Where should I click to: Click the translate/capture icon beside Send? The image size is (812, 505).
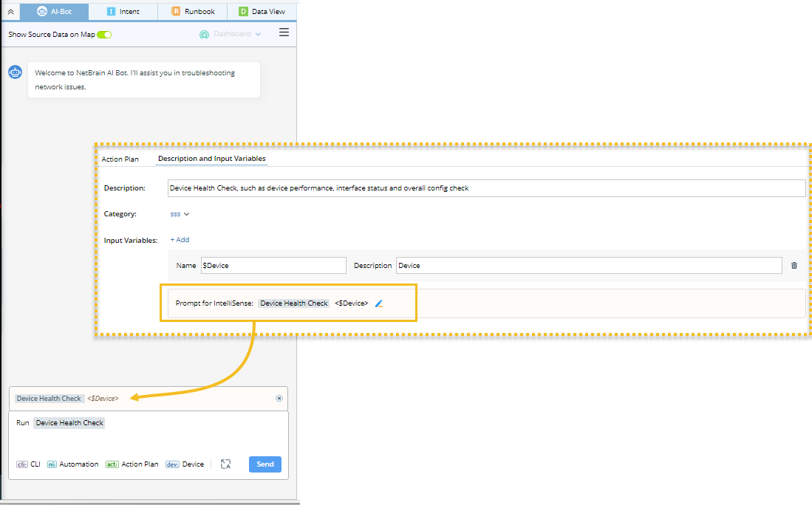pos(225,464)
